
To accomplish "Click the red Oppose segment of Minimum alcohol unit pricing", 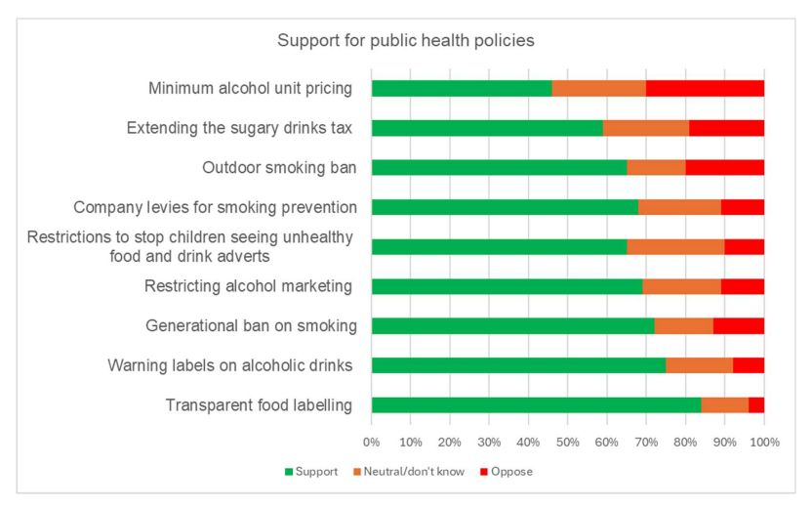I will (705, 88).
